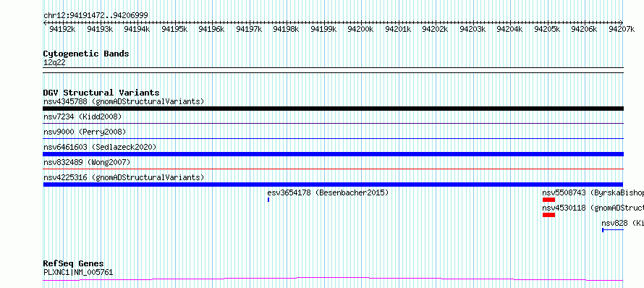Click the 94192k ruler tick label
This screenshot has height=288, width=644.
click(x=62, y=29)
